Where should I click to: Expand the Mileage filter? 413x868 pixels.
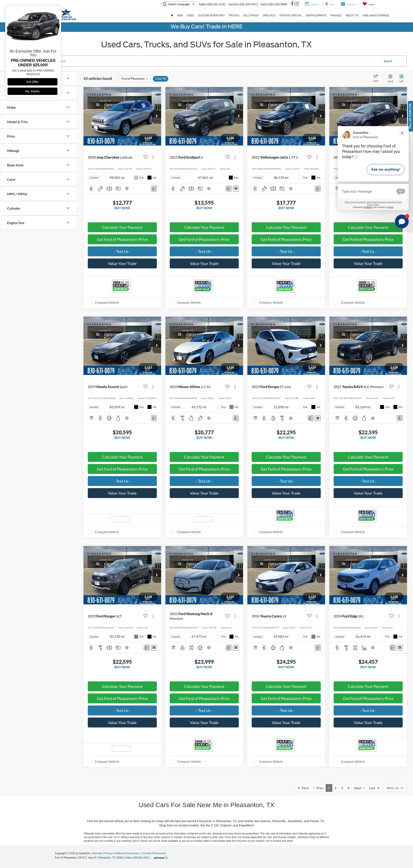coord(39,151)
